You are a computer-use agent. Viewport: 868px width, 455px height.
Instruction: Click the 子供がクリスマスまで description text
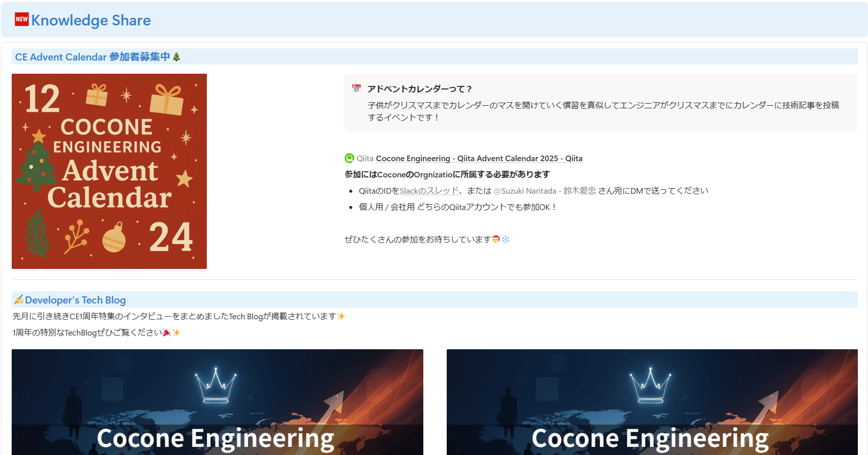point(604,111)
